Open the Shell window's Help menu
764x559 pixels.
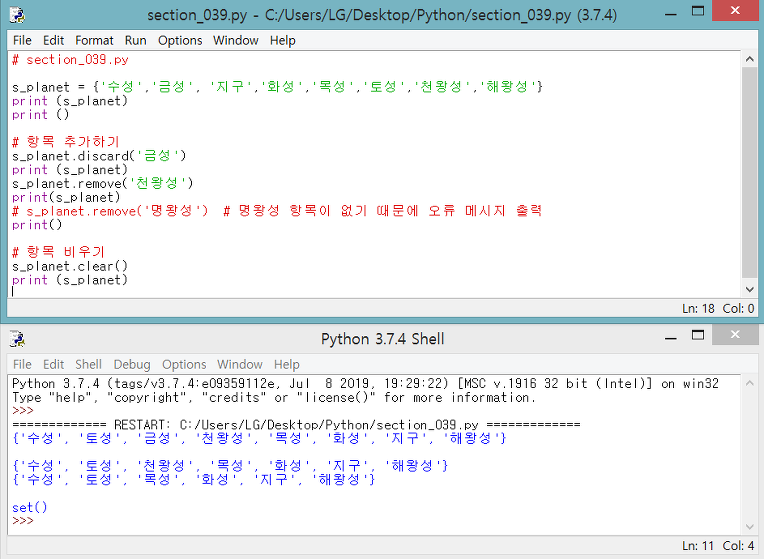pyautogui.click(x=286, y=365)
